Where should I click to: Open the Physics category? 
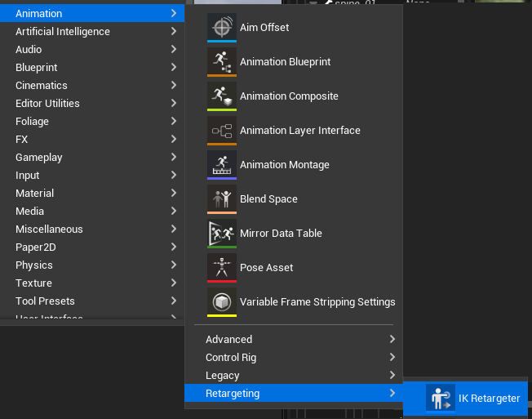coord(92,265)
